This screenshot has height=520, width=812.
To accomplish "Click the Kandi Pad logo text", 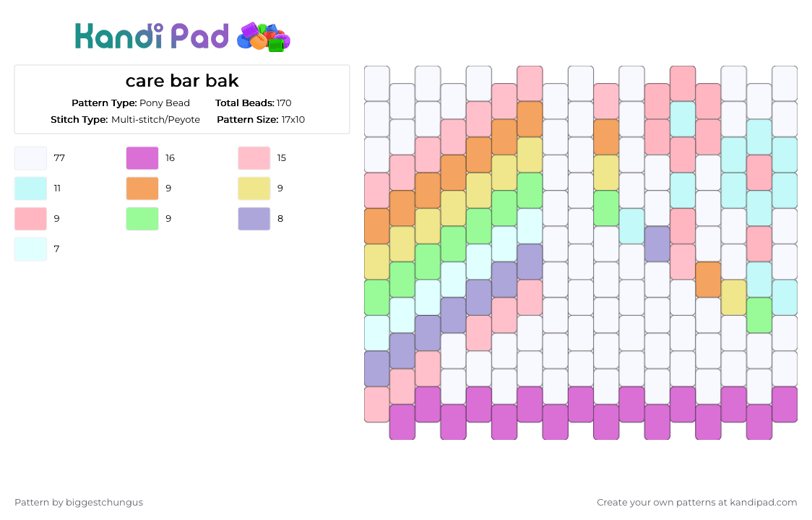I will tap(151, 36).
